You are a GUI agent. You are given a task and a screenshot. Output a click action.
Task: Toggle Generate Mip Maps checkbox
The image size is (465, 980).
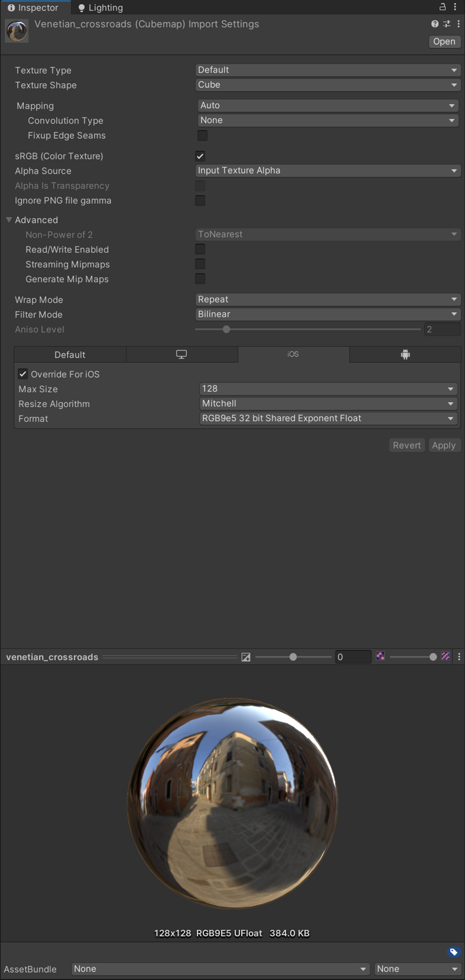tap(200, 279)
